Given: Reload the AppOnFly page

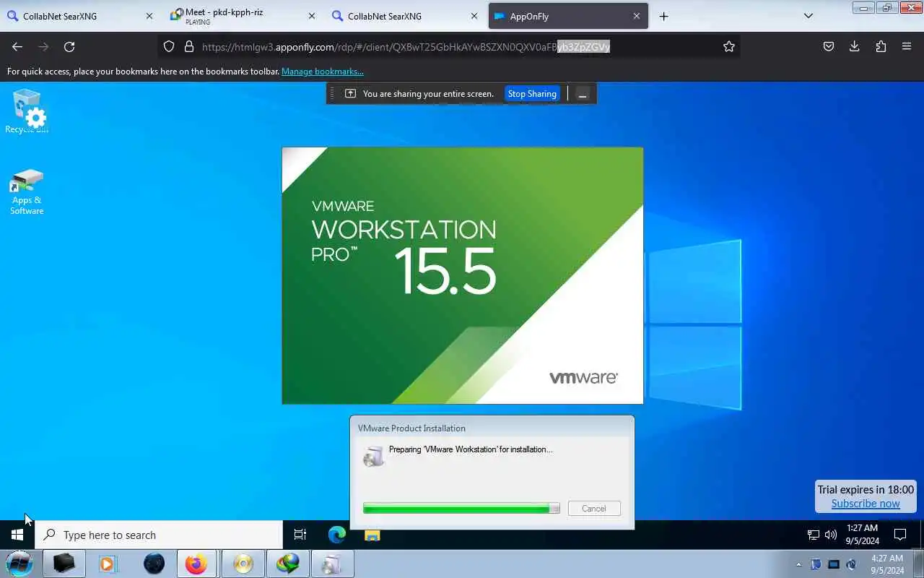Looking at the screenshot, I should click(69, 46).
